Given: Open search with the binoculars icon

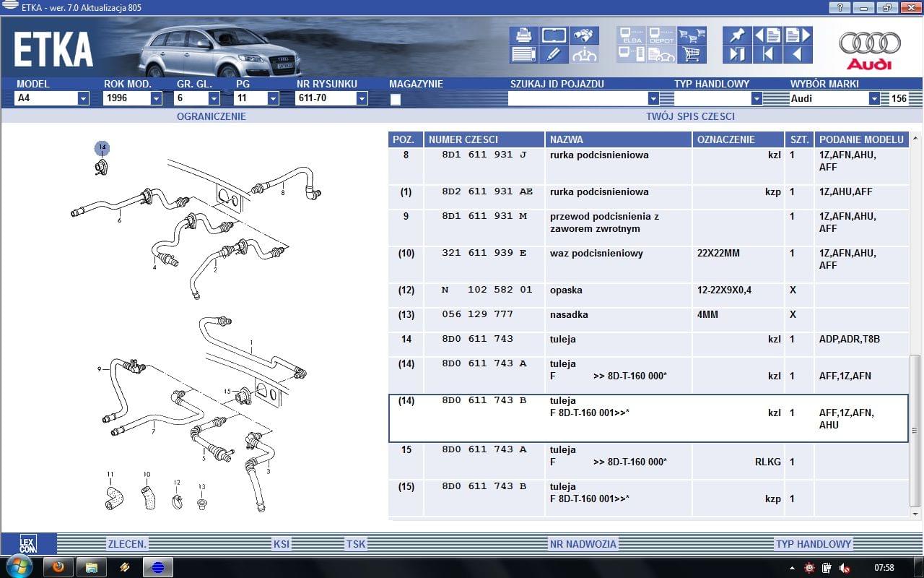Looking at the screenshot, I should coord(584,35).
